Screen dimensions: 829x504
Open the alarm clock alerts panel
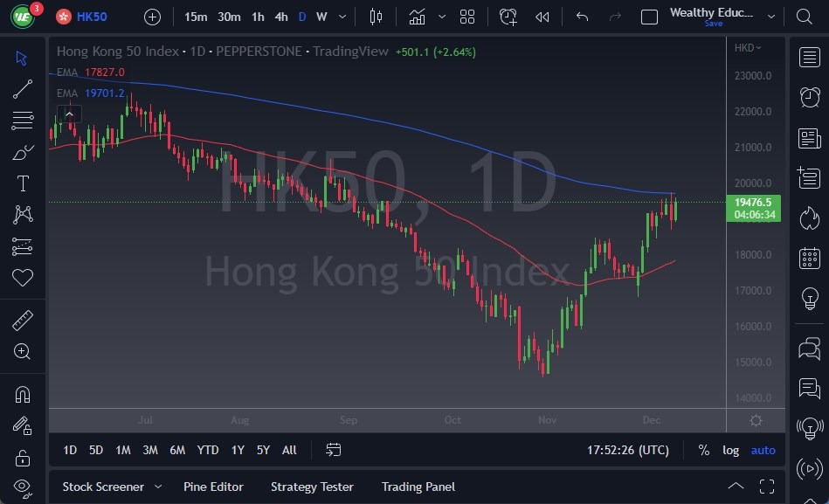809,97
